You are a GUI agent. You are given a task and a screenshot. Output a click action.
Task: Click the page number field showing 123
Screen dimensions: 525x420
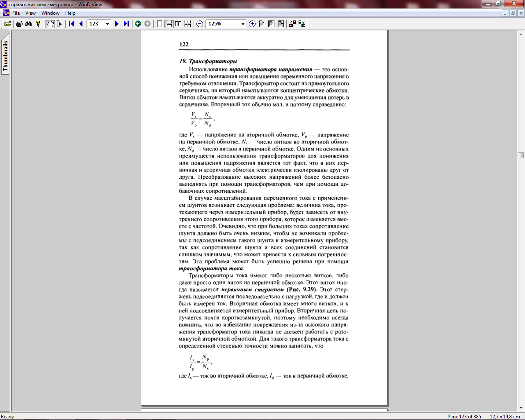click(96, 24)
